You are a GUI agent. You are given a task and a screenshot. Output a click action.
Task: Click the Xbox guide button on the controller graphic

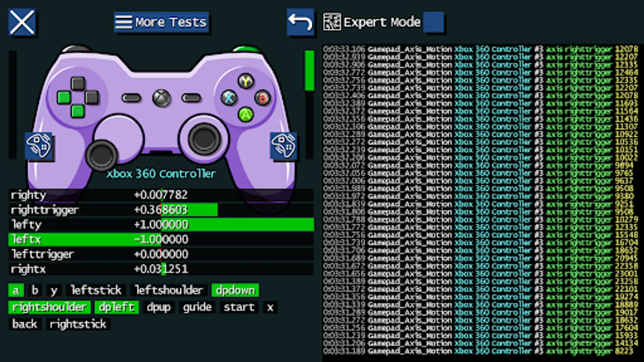coord(161,98)
